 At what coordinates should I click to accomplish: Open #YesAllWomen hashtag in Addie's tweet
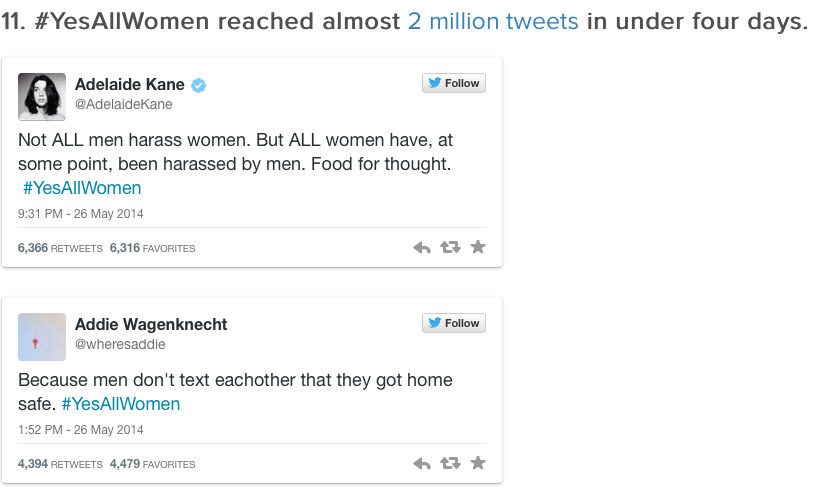121,404
